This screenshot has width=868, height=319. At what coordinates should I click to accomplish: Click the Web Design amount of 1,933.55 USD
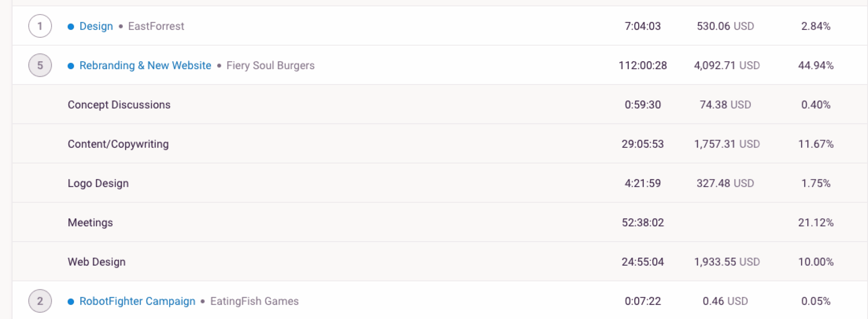tap(727, 261)
